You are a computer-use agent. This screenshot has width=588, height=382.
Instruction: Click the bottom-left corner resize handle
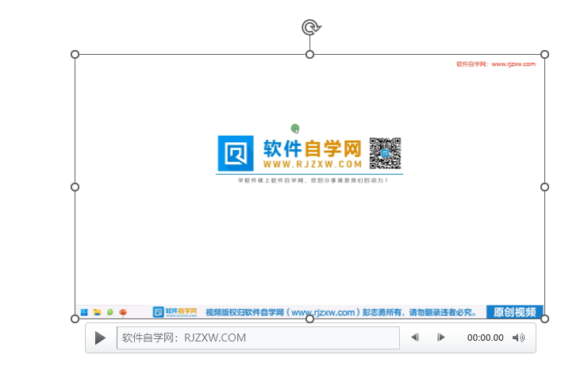75,318
